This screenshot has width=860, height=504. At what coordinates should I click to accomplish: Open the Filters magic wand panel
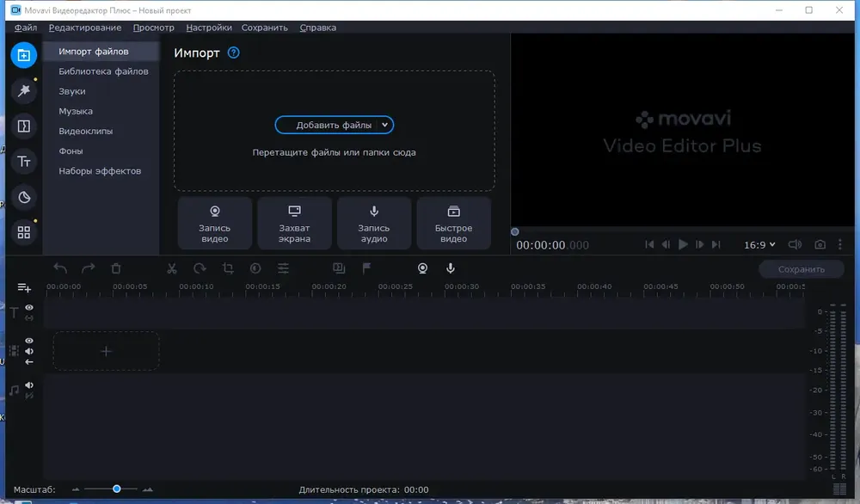point(23,90)
